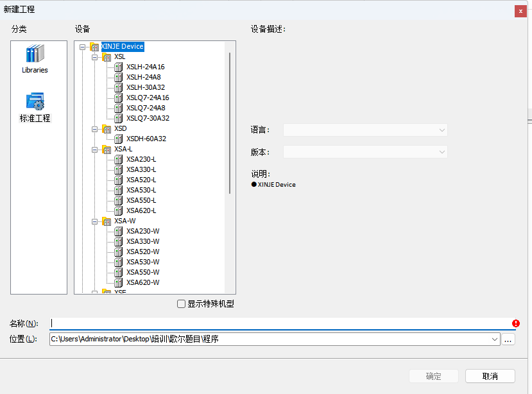Screen dimensions: 532x394
Task: Close the 新建工程 dialog
Action: click(520, 11)
